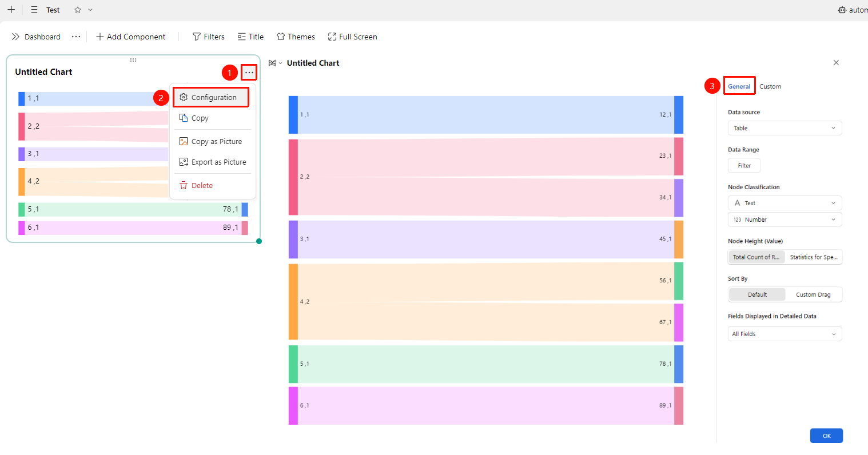This screenshot has width=868, height=455.
Task: Open the Number node classification dropdown
Action: 785,219
